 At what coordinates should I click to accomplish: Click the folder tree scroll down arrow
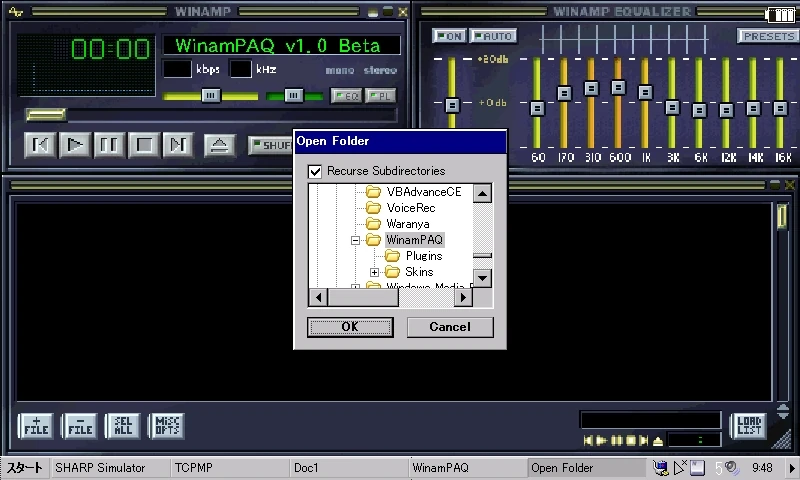coord(482,279)
